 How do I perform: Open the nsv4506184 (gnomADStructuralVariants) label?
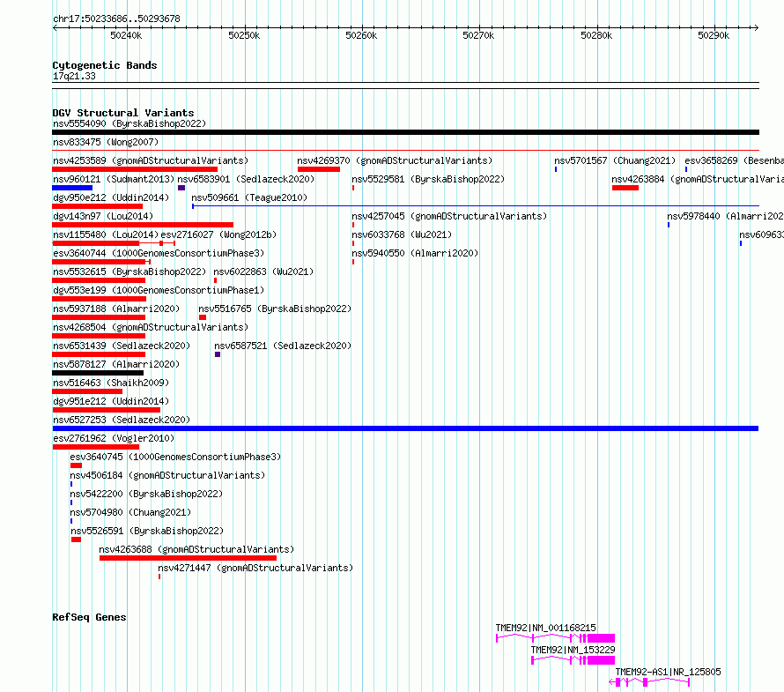click(167, 475)
